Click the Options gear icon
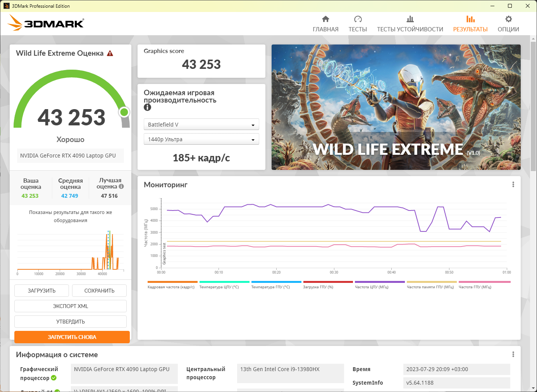 pos(508,19)
